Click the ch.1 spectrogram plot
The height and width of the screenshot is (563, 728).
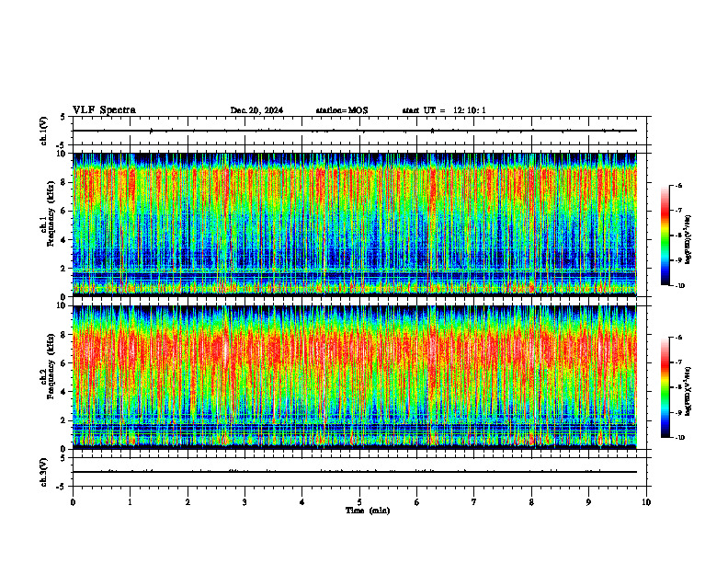pyautogui.click(x=355, y=224)
